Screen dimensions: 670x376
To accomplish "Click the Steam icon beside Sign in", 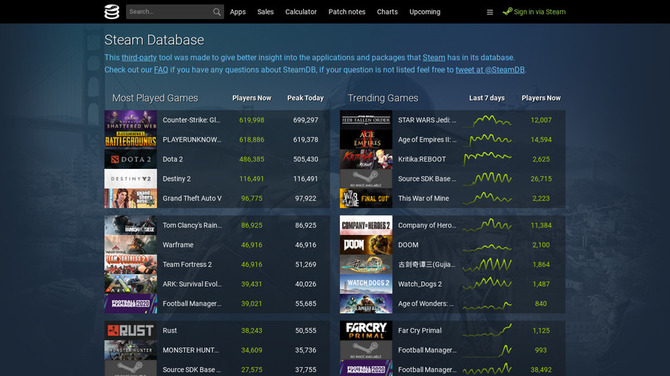I will (507, 12).
